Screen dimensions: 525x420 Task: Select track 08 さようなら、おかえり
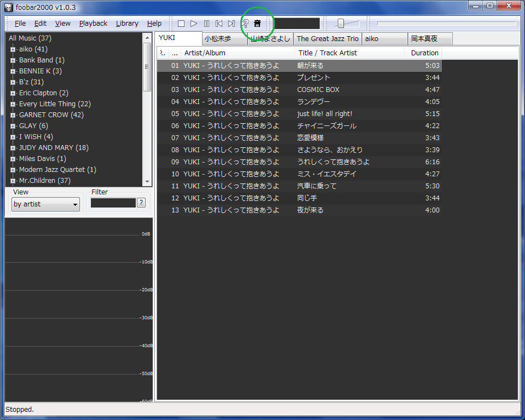[299, 150]
